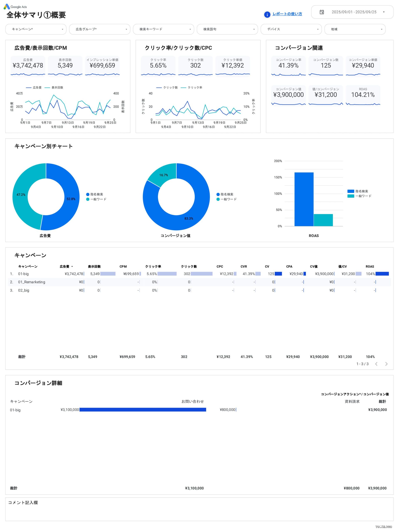Image resolution: width=399 pixels, height=532 pixels.
Task: Open the 広告グループ filter dropdown
Action: click(x=100, y=29)
